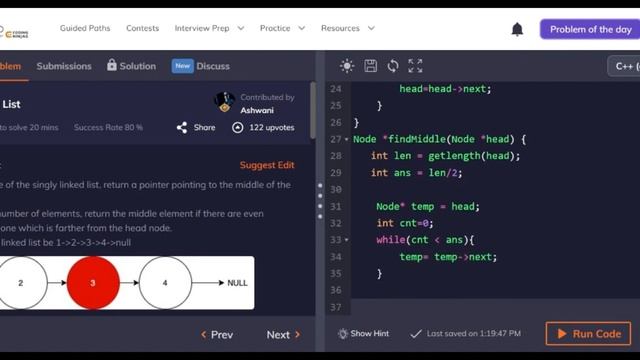640x360 pixels.
Task: Open the notifications bell
Action: [x=517, y=29]
